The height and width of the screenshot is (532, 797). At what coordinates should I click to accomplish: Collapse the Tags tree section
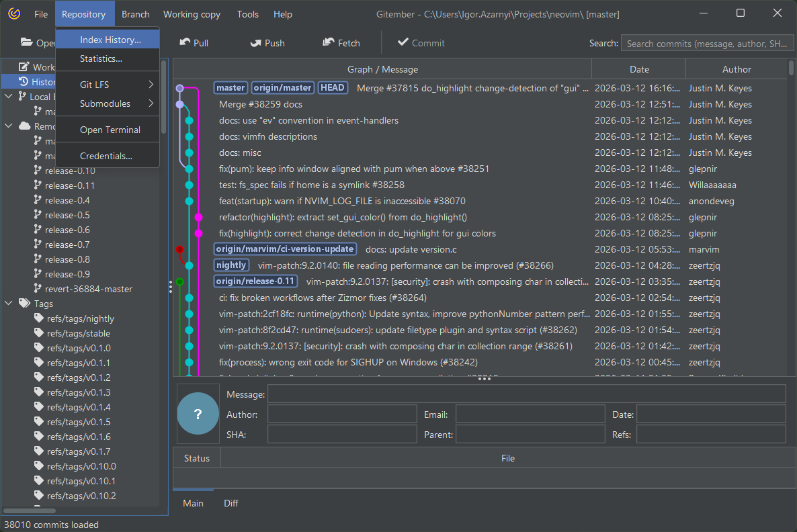coord(9,304)
